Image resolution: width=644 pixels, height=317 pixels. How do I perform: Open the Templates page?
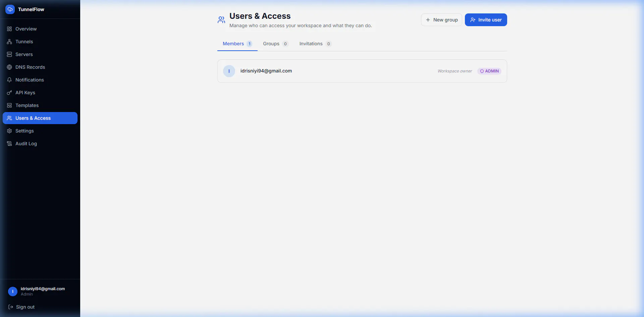coord(40,105)
